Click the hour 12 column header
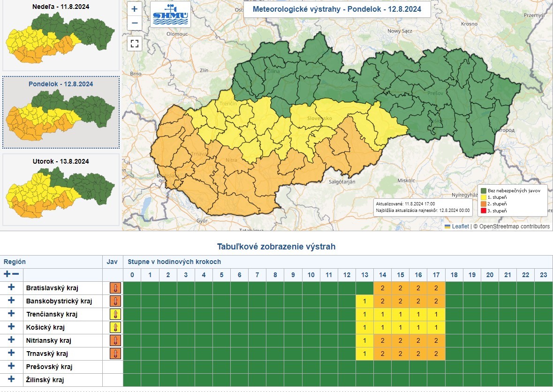This screenshot has height=392, width=553. pyautogui.click(x=347, y=275)
